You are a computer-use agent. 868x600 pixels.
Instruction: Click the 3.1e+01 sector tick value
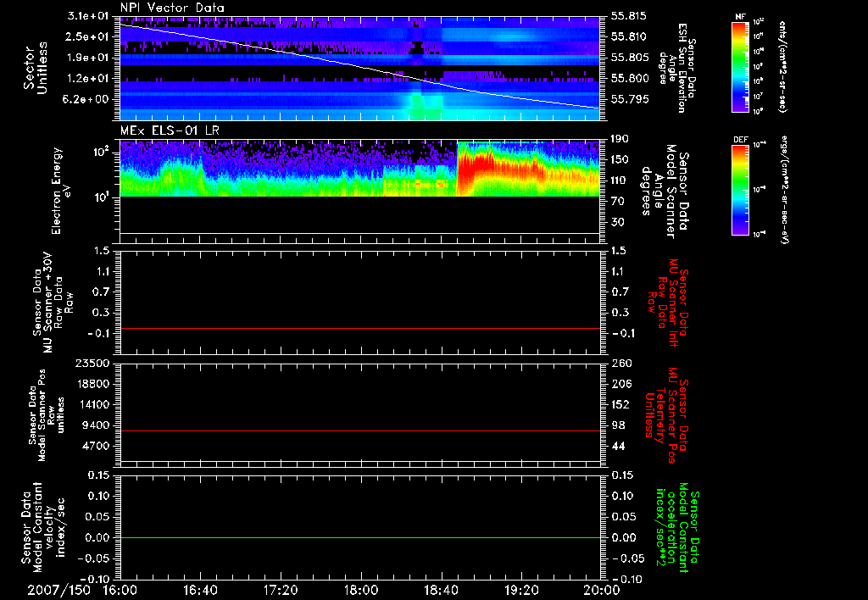(x=88, y=15)
